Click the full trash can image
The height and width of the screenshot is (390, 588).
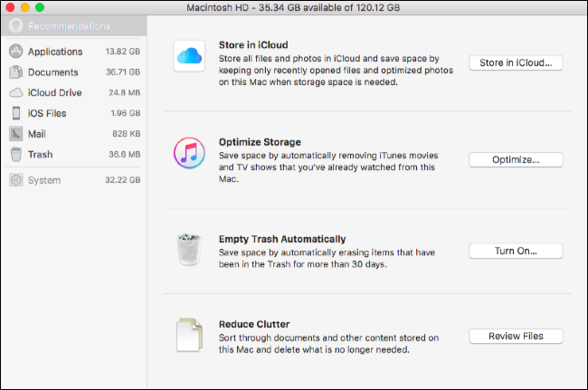[189, 250]
